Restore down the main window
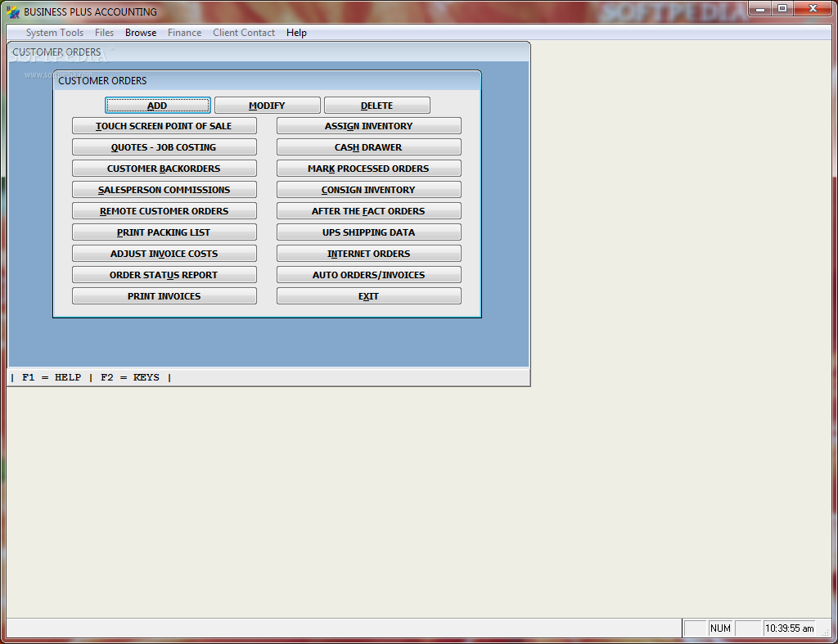This screenshot has height=644, width=838. click(x=782, y=9)
